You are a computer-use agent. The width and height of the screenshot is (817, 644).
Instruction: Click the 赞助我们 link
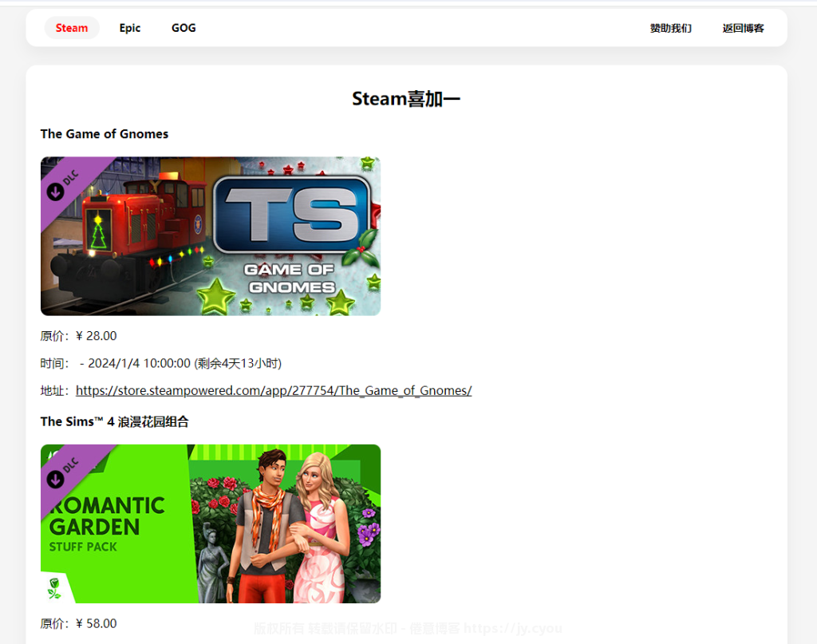point(670,28)
